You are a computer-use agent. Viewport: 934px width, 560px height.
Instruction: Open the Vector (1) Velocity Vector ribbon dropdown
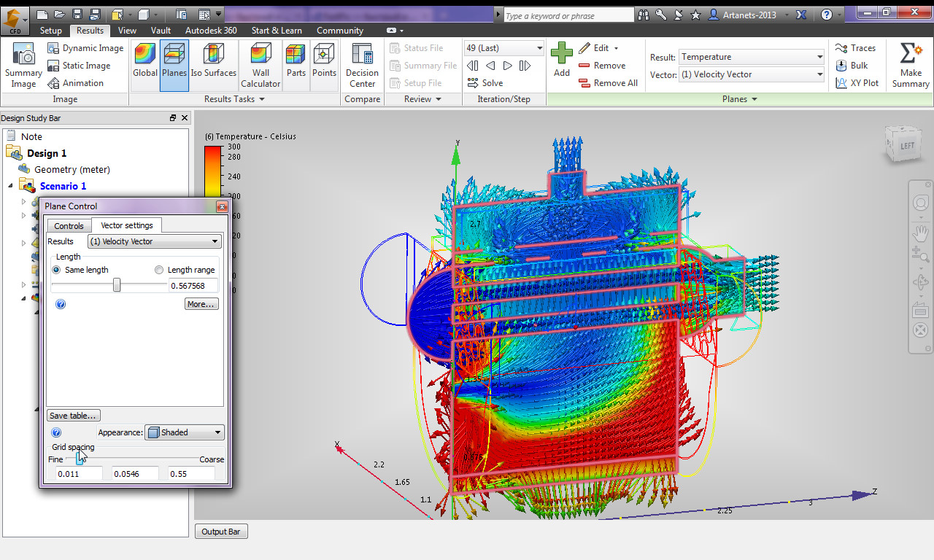coord(751,74)
